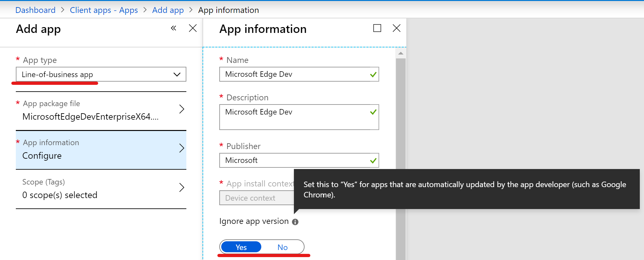Screen dimensions: 644x260
Task: Click the Name field green checkmark
Action: click(x=373, y=75)
